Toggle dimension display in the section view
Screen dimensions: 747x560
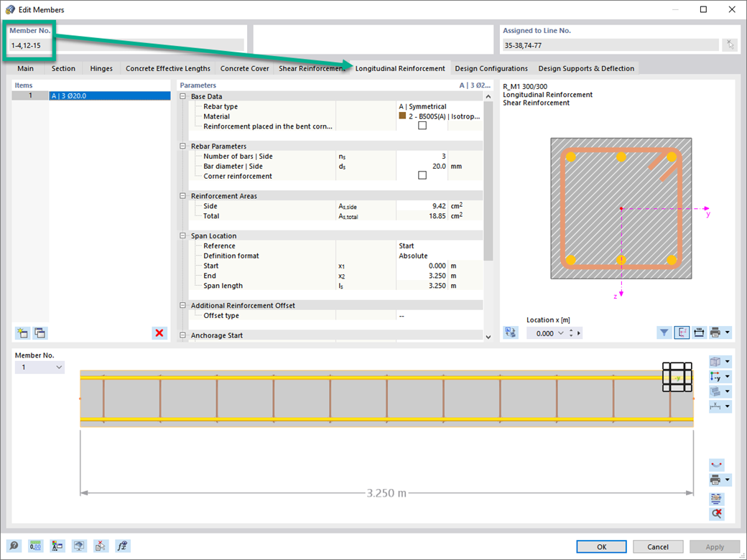click(699, 332)
